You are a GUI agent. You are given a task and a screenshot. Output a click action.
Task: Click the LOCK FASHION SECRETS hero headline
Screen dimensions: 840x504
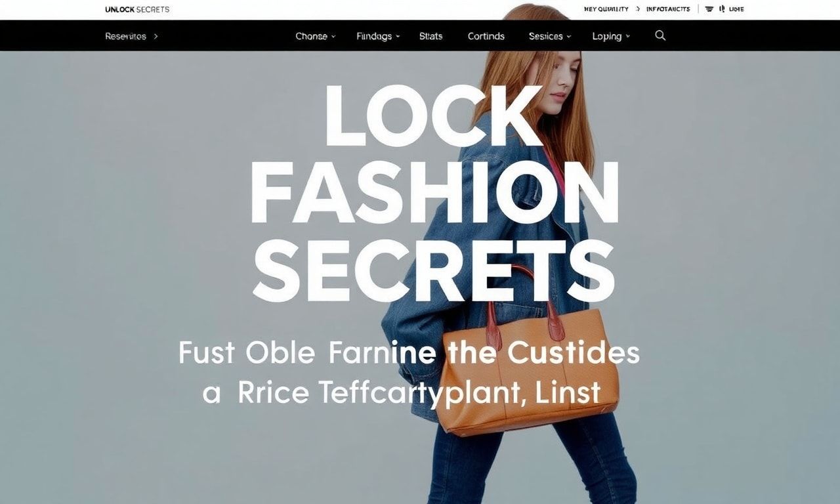434,192
